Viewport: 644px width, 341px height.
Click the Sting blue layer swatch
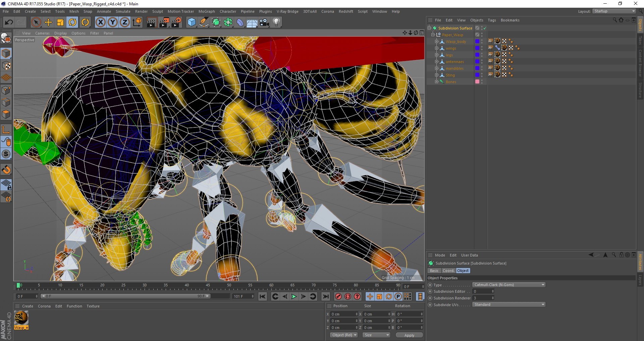pyautogui.click(x=477, y=75)
